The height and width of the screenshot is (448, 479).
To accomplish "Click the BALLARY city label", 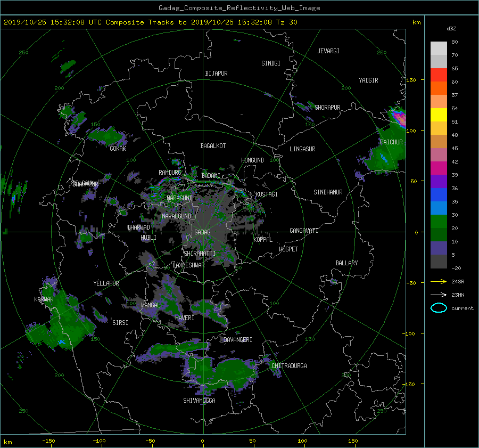I will 346,263.
